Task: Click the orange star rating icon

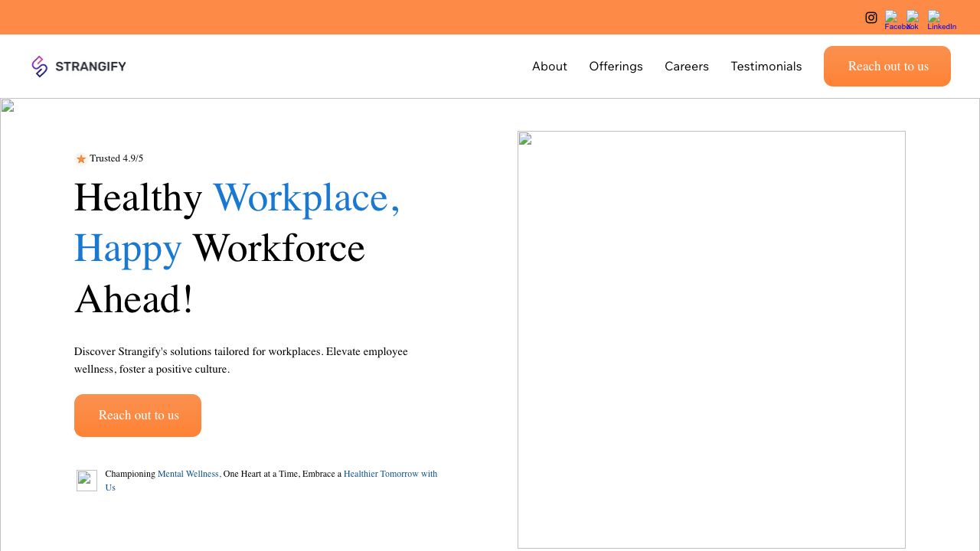Action: 80,159
